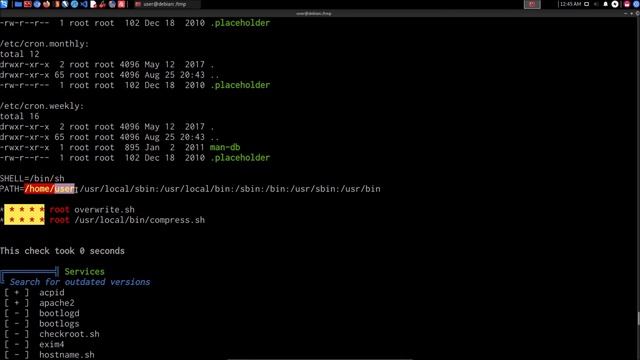Click the terminal vertical scrollbar thumb
Screen dimensions: 640x360
638,319
